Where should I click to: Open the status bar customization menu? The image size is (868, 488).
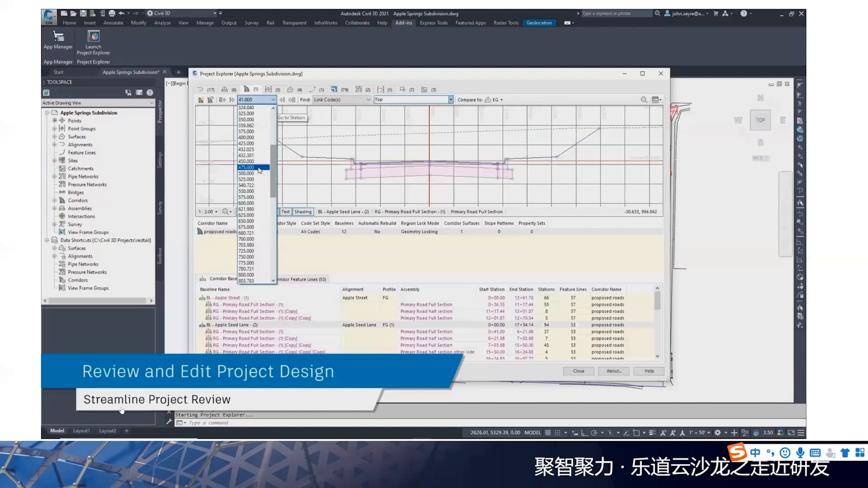click(x=801, y=432)
